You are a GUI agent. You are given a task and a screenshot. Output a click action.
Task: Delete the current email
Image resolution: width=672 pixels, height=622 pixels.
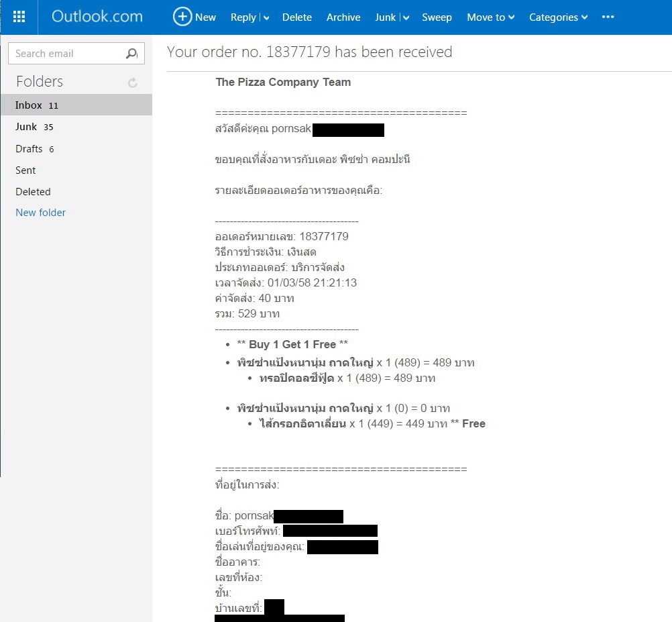[296, 17]
